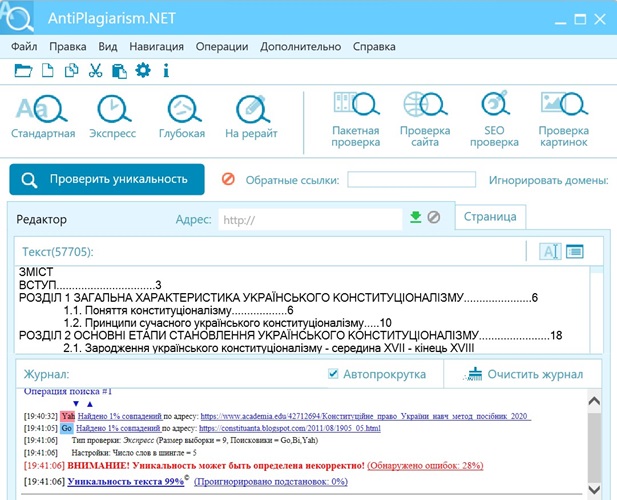Image resolution: width=617 pixels, height=500 pixels.
Task: Click the ВСТУП line in text
Action: (90, 285)
